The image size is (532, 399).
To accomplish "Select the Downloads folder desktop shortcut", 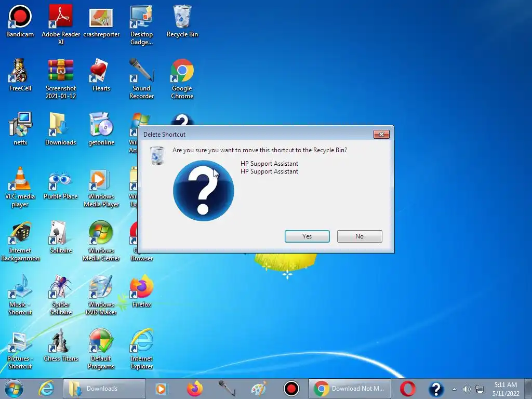I will tap(61, 129).
